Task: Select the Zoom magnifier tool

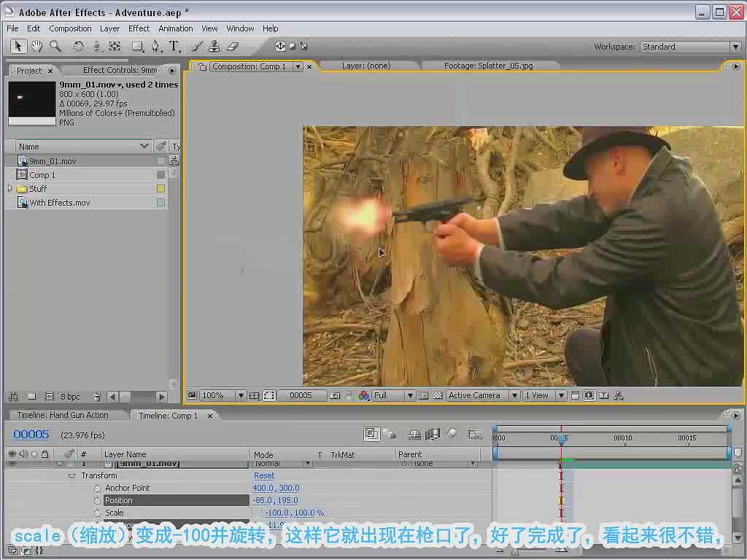Action: [55, 46]
